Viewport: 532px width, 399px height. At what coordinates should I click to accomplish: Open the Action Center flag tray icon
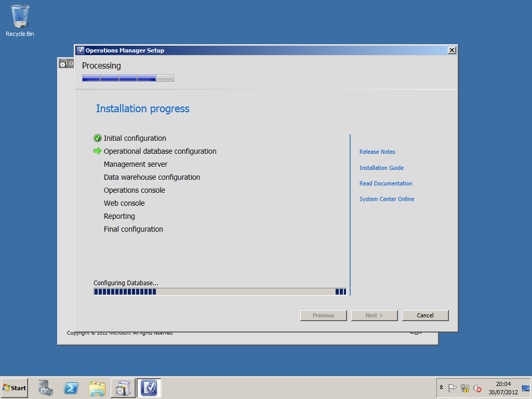coord(452,388)
